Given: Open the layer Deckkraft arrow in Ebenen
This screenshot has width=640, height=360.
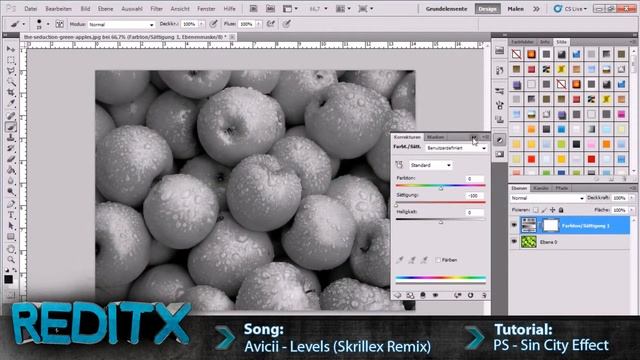Looking at the screenshot, I should coord(632,198).
